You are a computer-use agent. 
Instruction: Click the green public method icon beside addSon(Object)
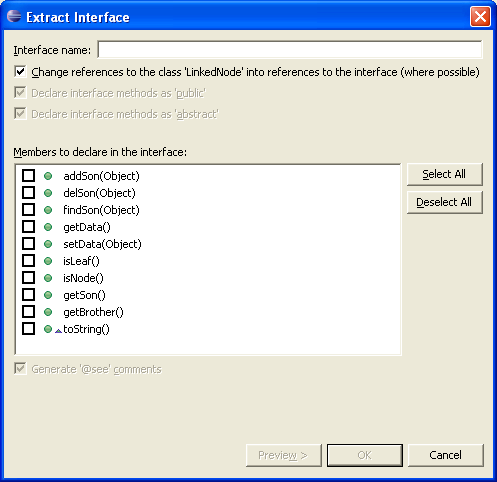pos(48,176)
